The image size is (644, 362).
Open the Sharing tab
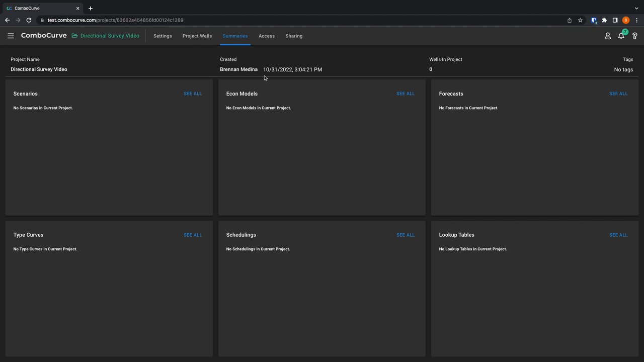tap(294, 36)
